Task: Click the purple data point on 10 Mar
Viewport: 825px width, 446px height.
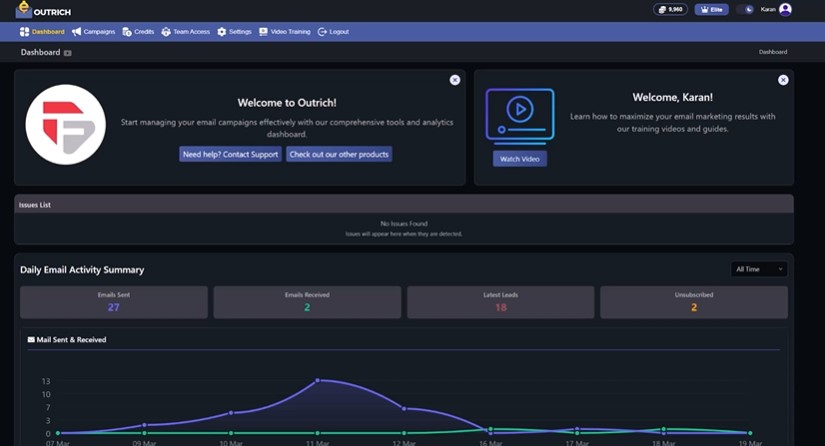Action: tap(231, 413)
